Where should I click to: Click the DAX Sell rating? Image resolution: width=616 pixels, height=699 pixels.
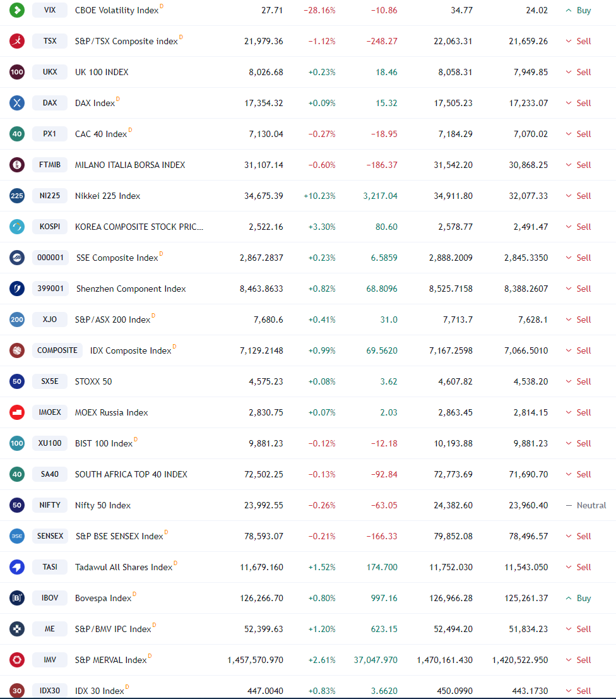click(x=578, y=103)
